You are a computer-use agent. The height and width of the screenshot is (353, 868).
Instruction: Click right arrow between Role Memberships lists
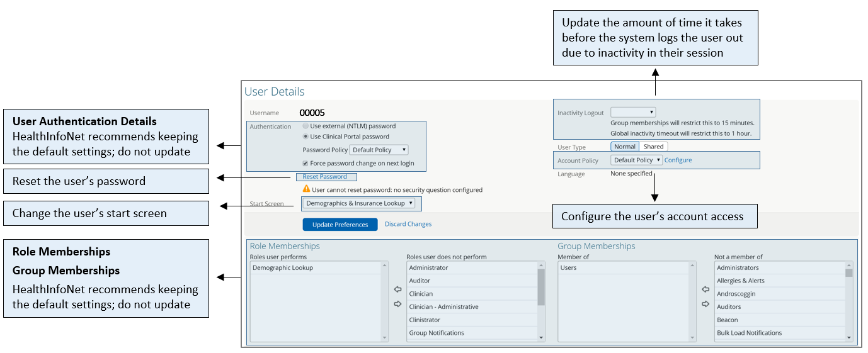(397, 304)
